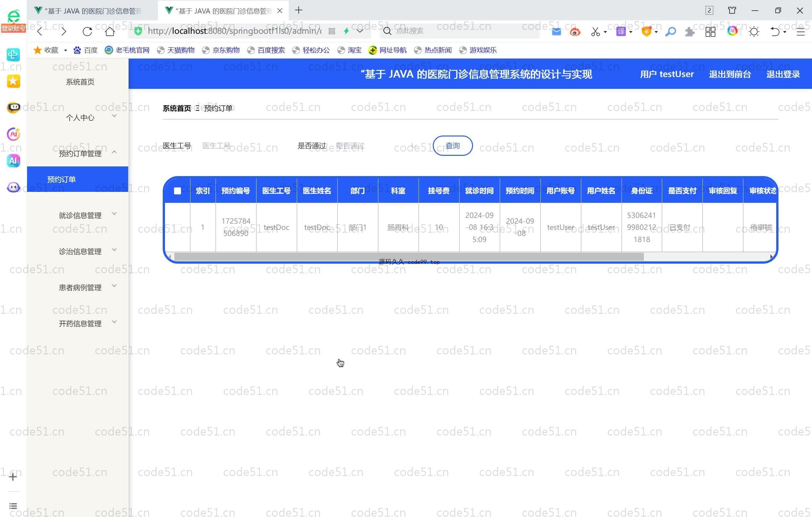
Task: Open the blue AI square sidebar icon
Action: (14, 161)
